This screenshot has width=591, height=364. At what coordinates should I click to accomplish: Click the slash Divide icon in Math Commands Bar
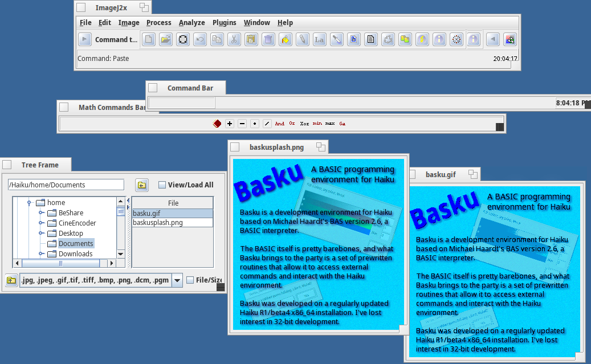point(267,124)
